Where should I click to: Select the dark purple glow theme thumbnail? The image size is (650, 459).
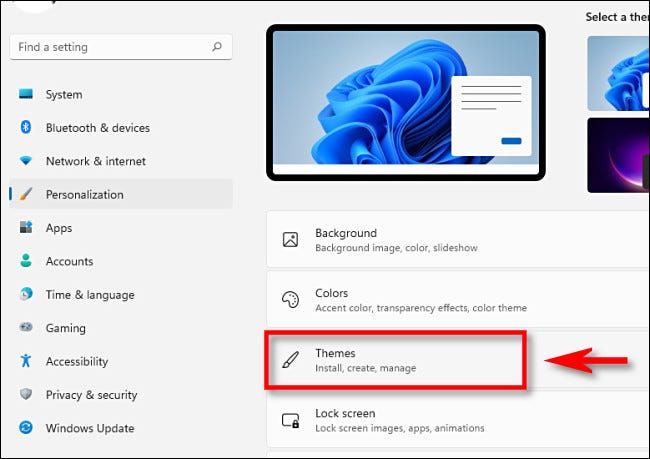pos(618,155)
